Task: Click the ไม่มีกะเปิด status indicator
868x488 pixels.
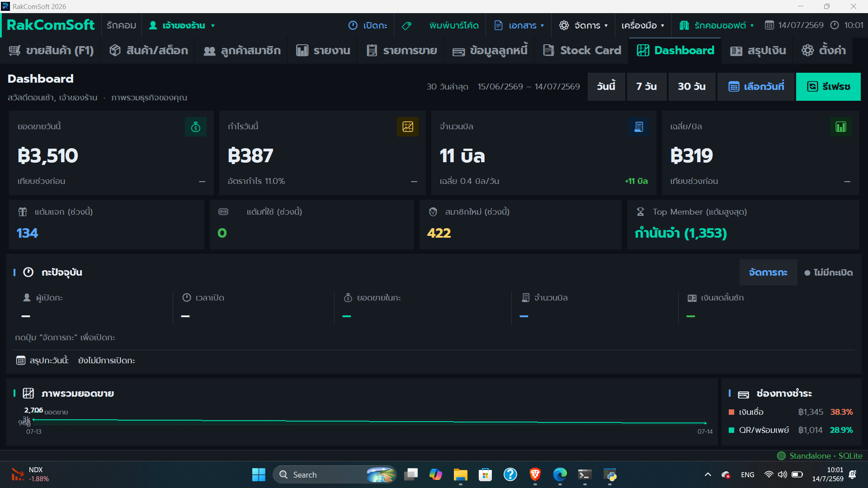Action: (x=829, y=272)
